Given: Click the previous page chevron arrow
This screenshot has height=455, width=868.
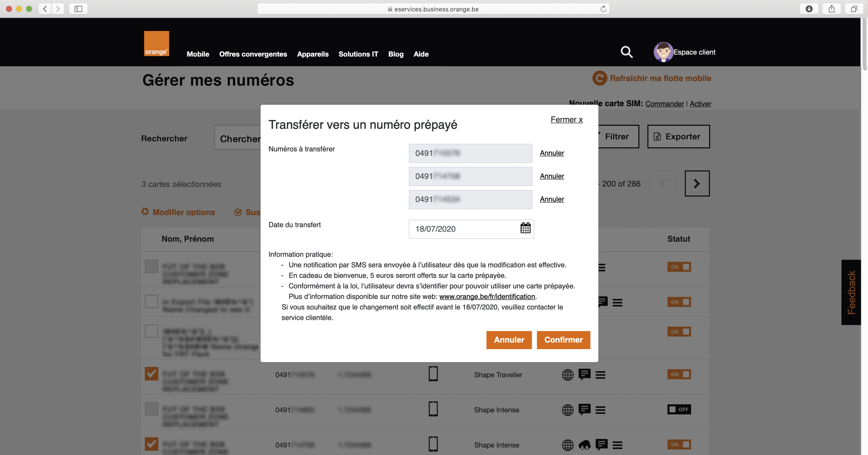Looking at the screenshot, I should pos(662,184).
